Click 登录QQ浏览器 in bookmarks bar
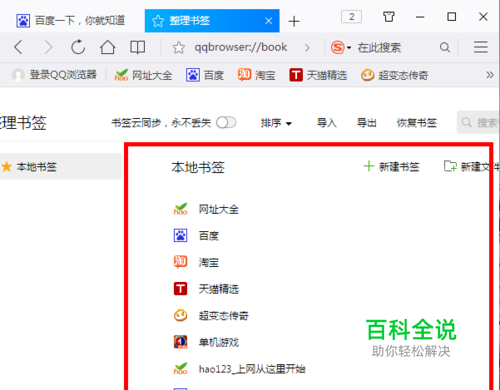This screenshot has height=390, width=500. (55, 75)
